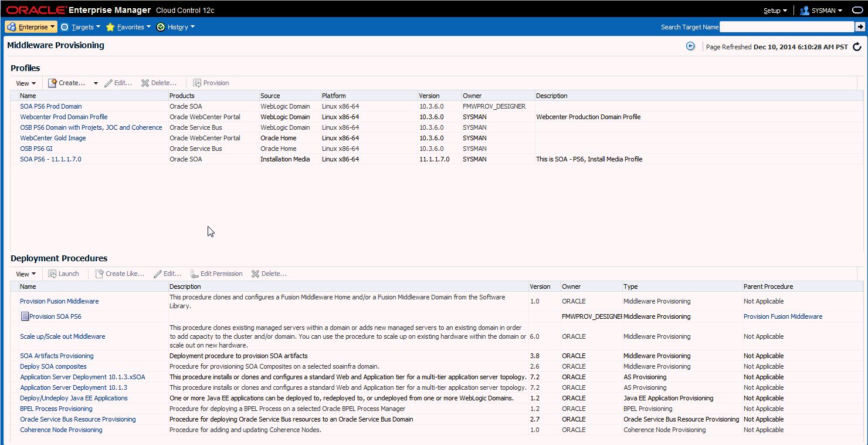Expand the Setup dropdown
Viewport: 868px width, 445px height.
coord(775,11)
